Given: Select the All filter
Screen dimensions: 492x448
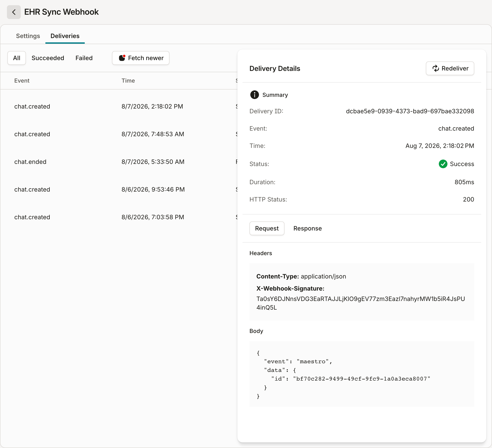Looking at the screenshot, I should coord(17,58).
